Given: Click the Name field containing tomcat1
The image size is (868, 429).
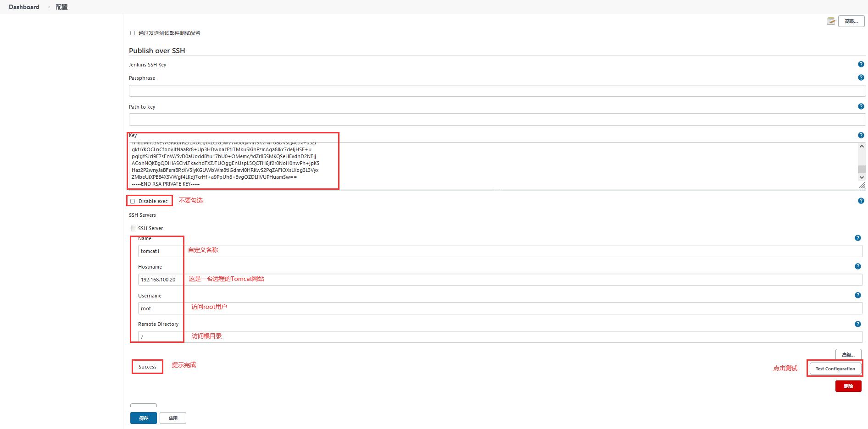Looking at the screenshot, I should click(500, 251).
